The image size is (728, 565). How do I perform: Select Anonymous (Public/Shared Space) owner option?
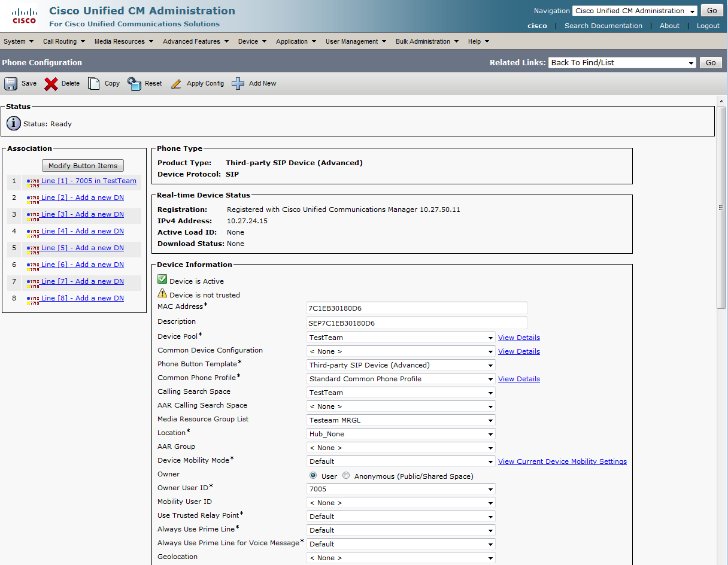click(x=346, y=476)
